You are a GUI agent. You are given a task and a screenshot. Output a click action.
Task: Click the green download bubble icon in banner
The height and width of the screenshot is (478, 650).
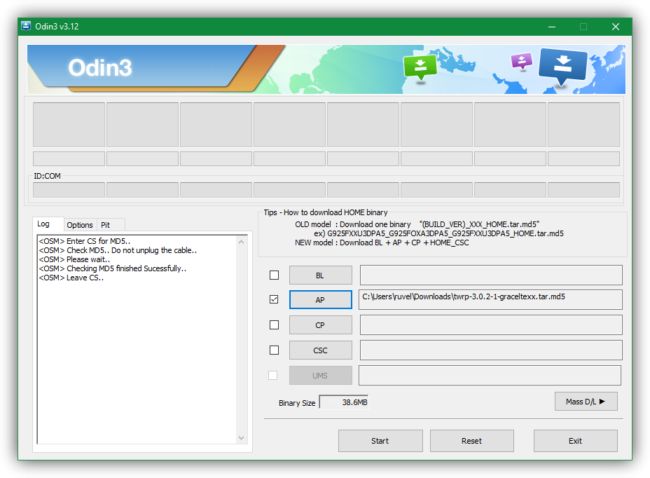(420, 67)
